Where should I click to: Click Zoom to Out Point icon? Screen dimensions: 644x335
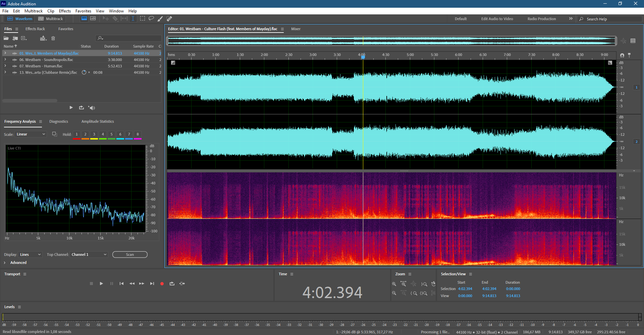(424, 284)
